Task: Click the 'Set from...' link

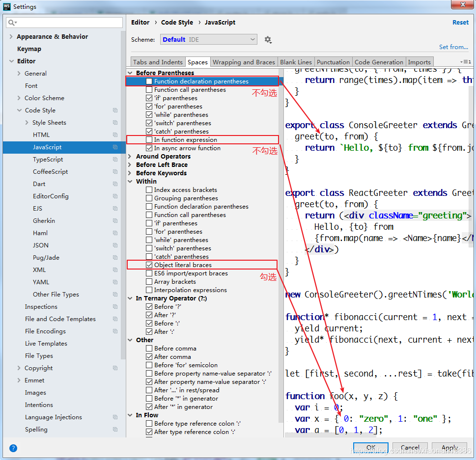Action: pyautogui.click(x=453, y=47)
